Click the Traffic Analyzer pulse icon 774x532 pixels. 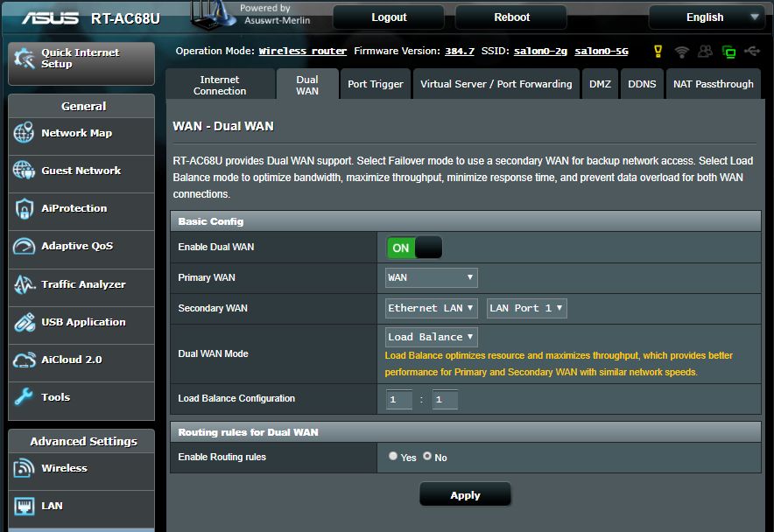pos(24,284)
